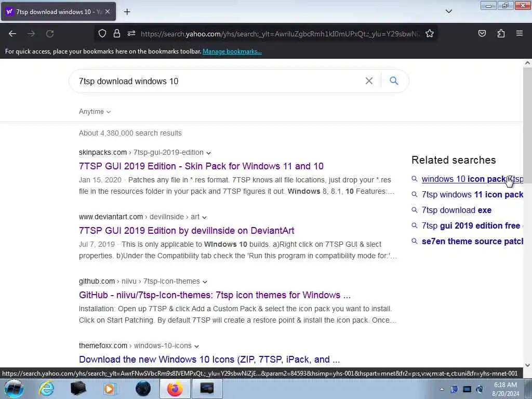Open 7TSP GUI 2019 Edition DeviantArt result
The width and height of the screenshot is (532, 399).
pyautogui.click(x=187, y=231)
